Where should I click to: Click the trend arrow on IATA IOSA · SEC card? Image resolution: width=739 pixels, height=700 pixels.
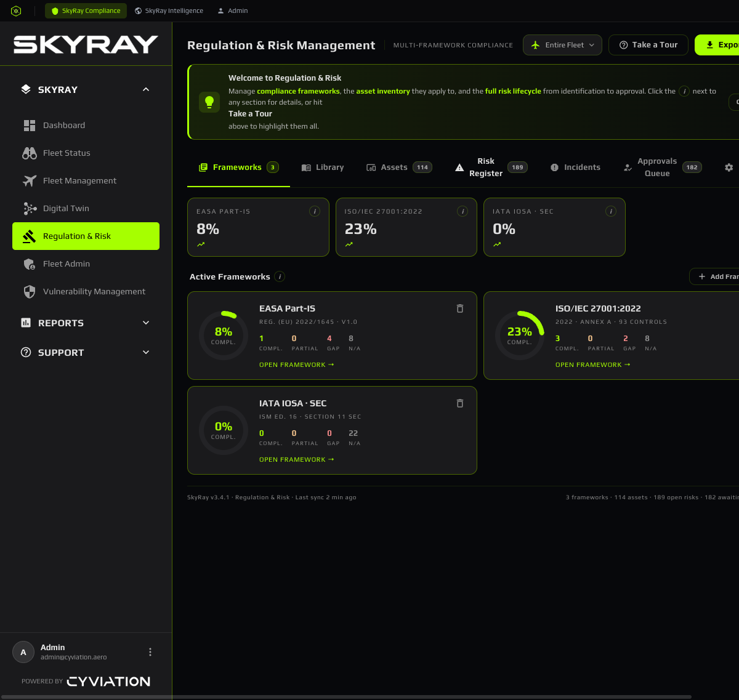pyautogui.click(x=497, y=244)
